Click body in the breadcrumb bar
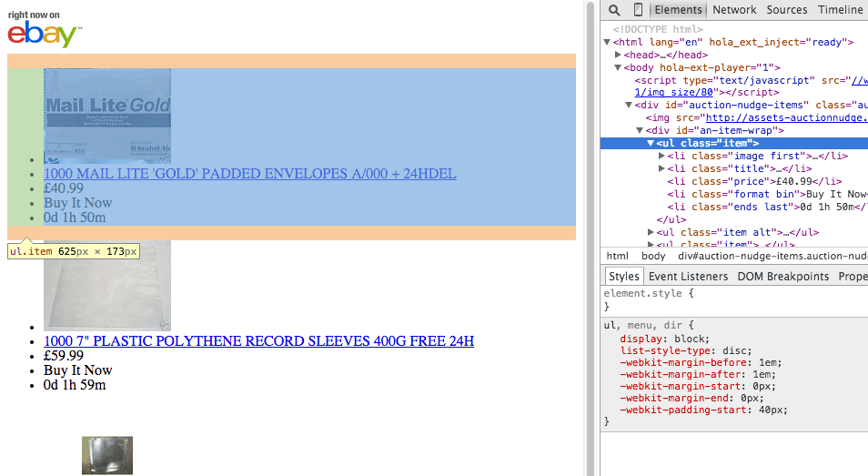 (653, 256)
